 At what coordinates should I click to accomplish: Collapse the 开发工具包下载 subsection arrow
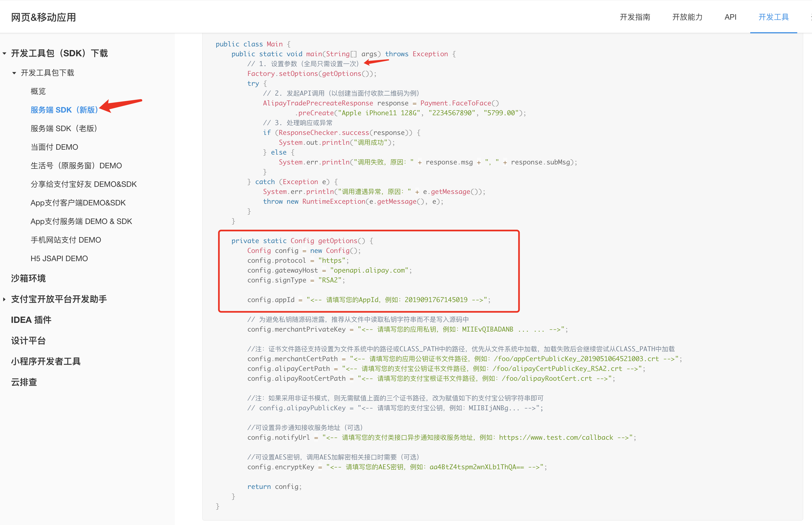click(14, 73)
